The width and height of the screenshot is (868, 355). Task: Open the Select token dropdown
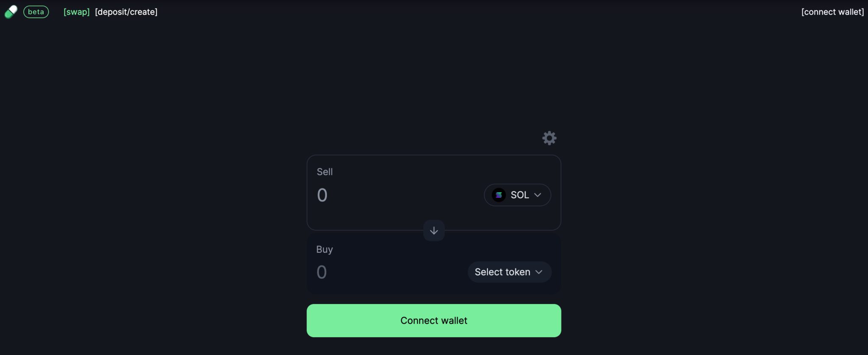pos(509,272)
